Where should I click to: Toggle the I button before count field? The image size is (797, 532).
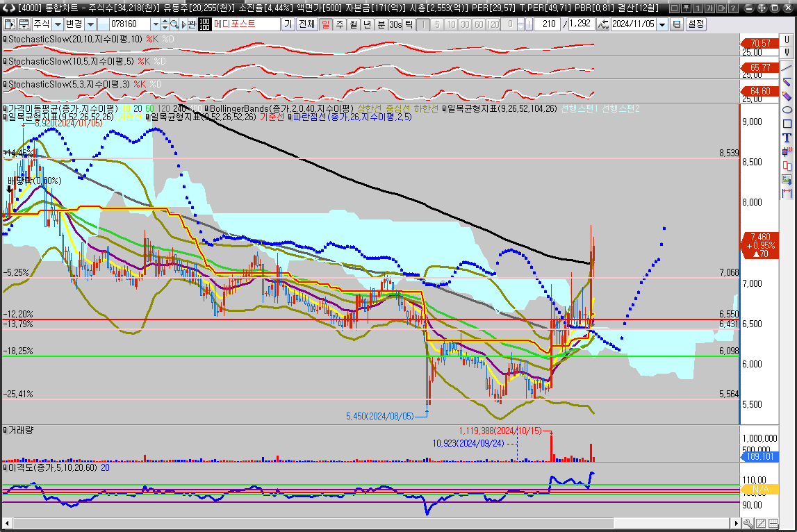click(x=529, y=24)
